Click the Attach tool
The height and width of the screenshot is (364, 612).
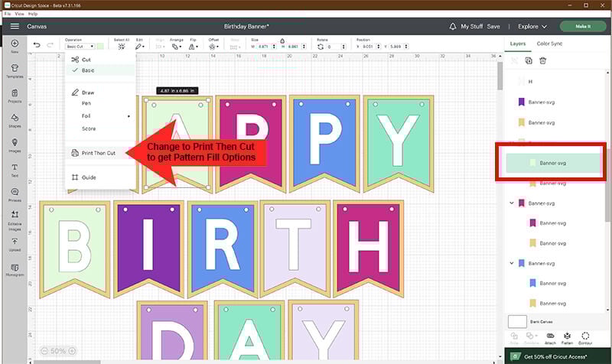(550, 338)
